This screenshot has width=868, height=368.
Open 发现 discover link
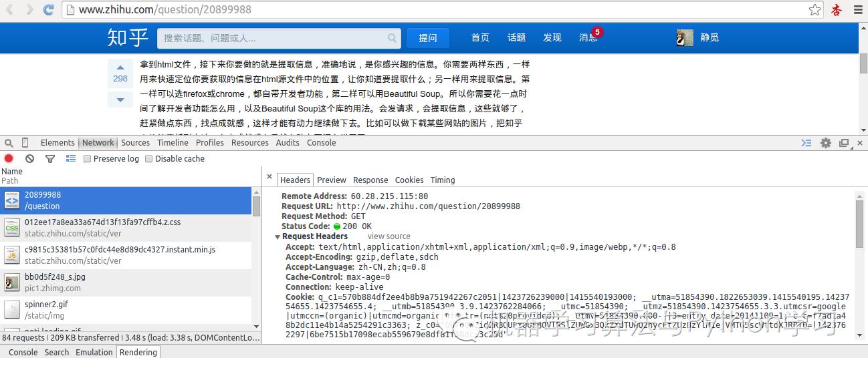point(552,38)
